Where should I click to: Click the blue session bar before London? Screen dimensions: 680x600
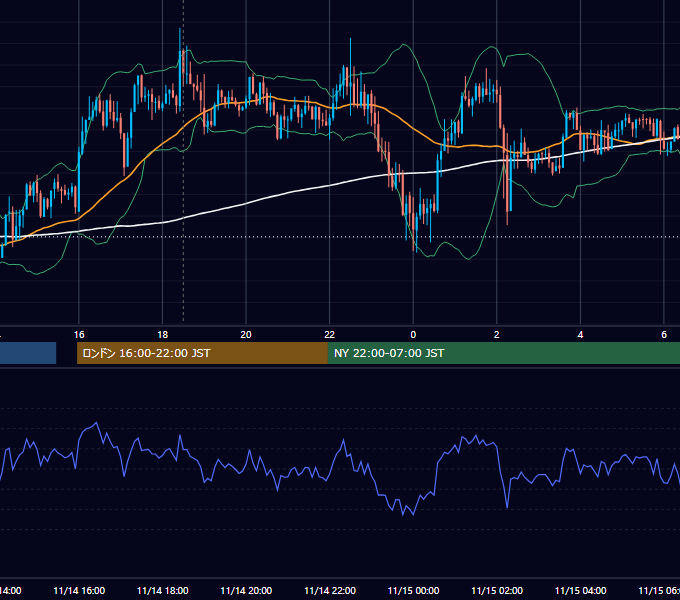tap(28, 353)
